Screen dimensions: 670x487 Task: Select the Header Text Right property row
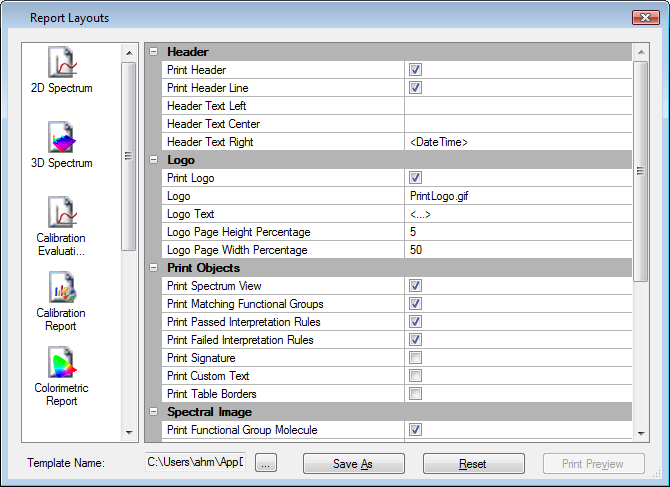[x=284, y=142]
